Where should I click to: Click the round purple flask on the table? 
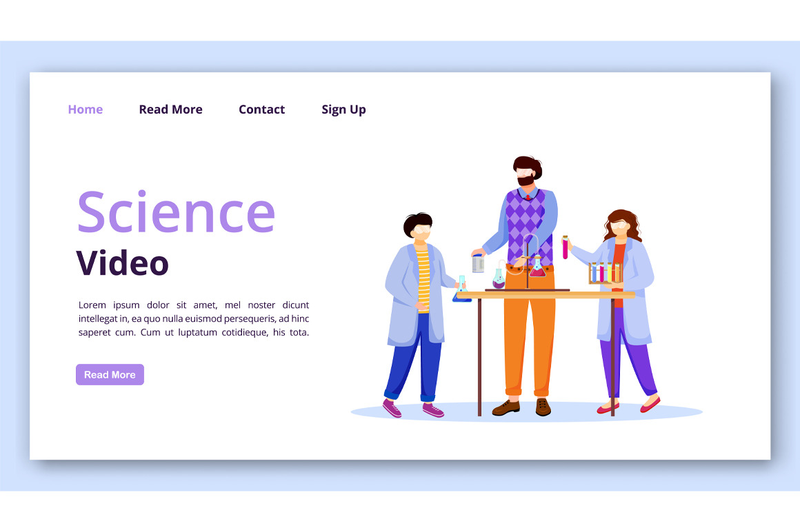(499, 279)
